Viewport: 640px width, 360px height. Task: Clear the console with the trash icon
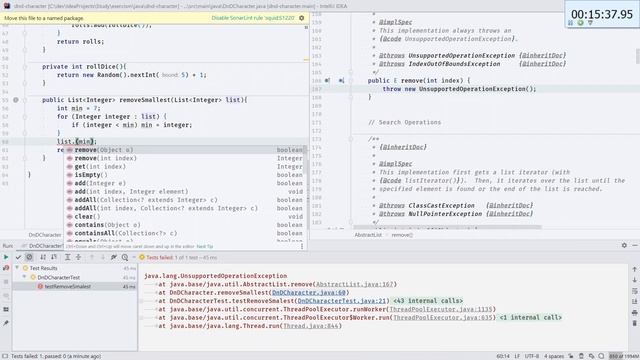[634, 323]
